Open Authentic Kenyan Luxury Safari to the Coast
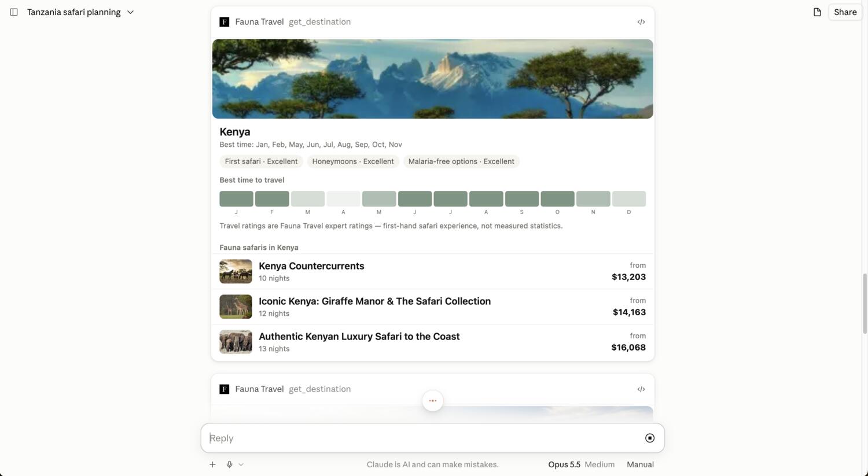868x476 pixels. pyautogui.click(x=433, y=342)
